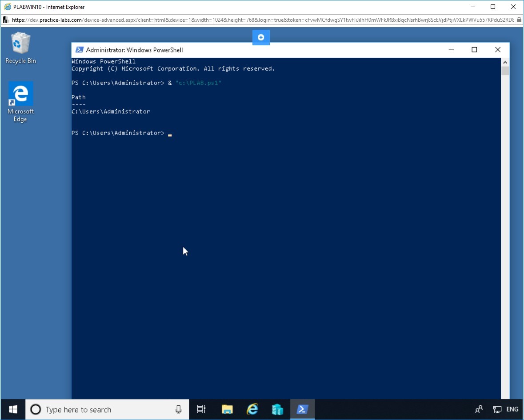Expand the blue plus toolbar button at top
This screenshot has height=420, width=524.
261,37
